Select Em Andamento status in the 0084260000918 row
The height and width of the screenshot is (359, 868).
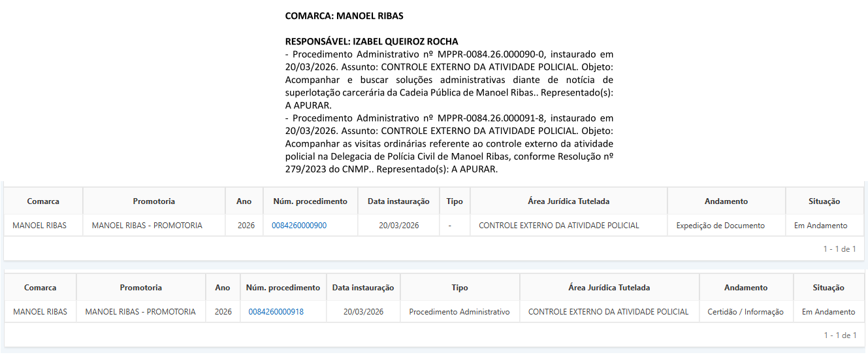click(828, 312)
